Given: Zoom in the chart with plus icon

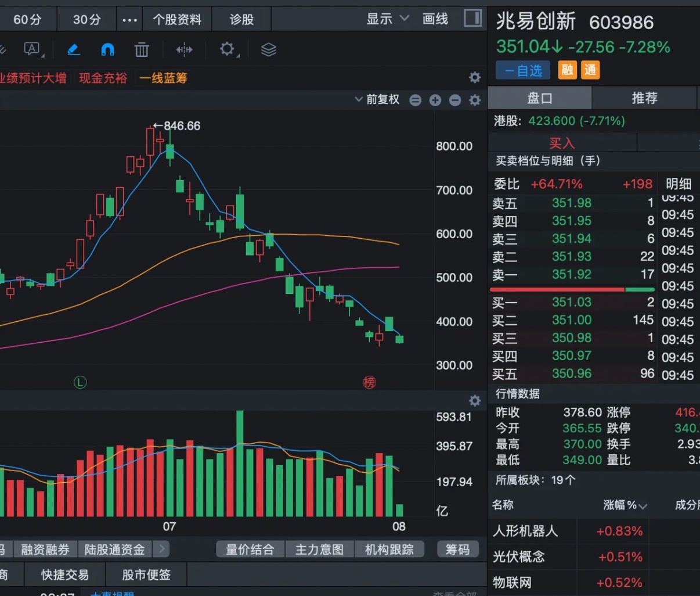Looking at the screenshot, I should pos(435,100).
